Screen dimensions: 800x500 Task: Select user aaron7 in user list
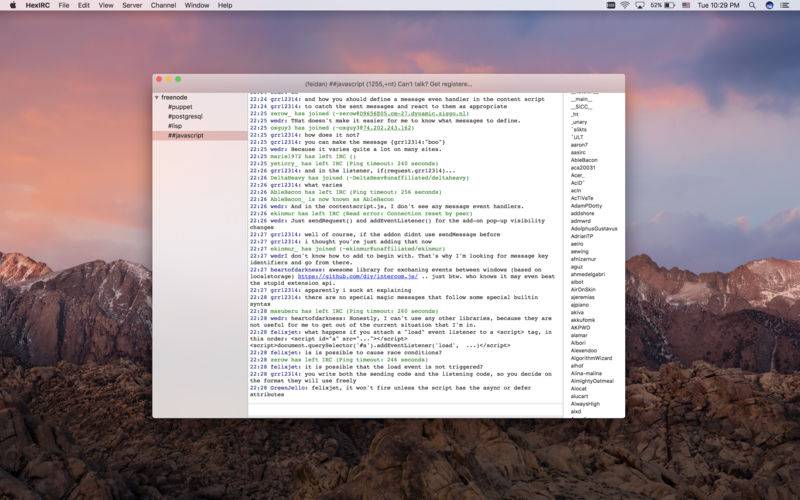(x=579, y=145)
